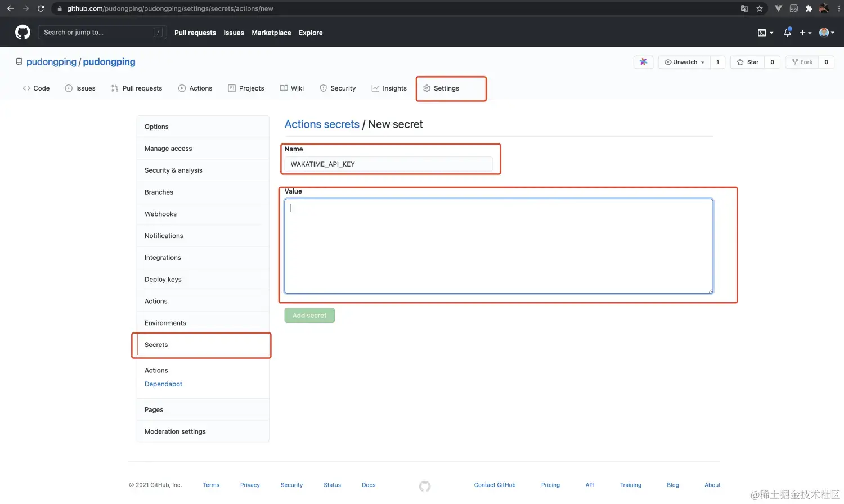Select Environments in settings sidebar
This screenshot has width=844, height=504.
tap(203, 323)
